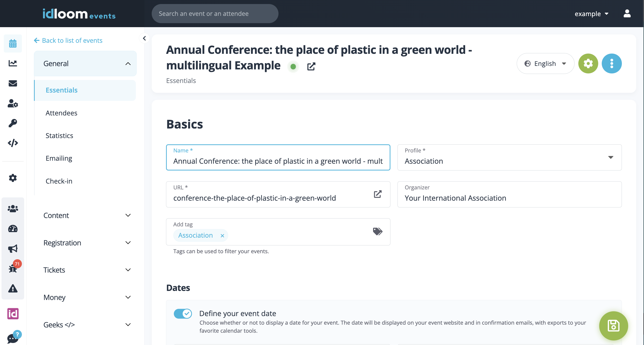Click the key icon in sidebar

[x=13, y=123]
